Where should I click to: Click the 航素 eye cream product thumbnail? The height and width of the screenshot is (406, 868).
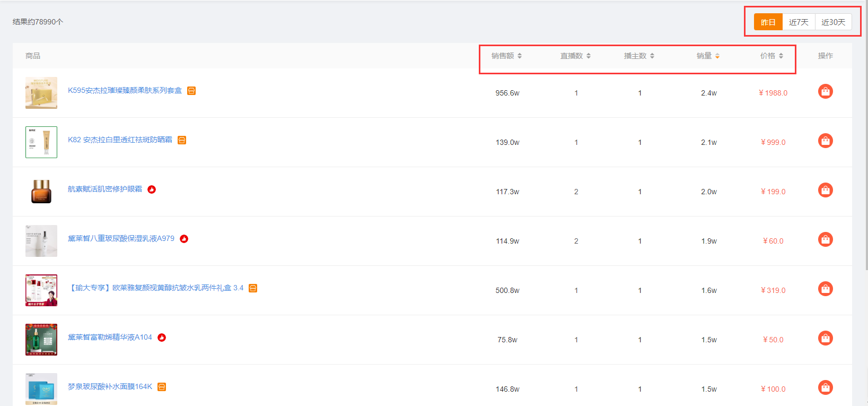click(41, 192)
